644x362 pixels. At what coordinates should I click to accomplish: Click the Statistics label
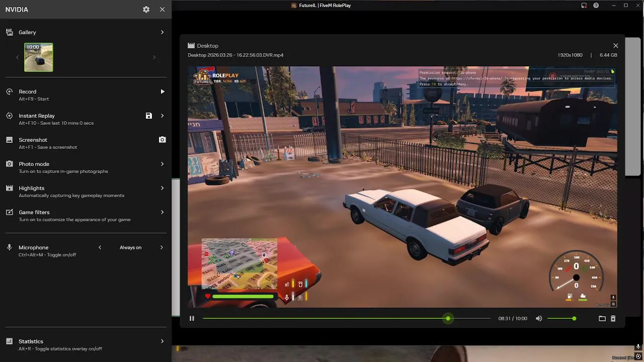point(31,341)
